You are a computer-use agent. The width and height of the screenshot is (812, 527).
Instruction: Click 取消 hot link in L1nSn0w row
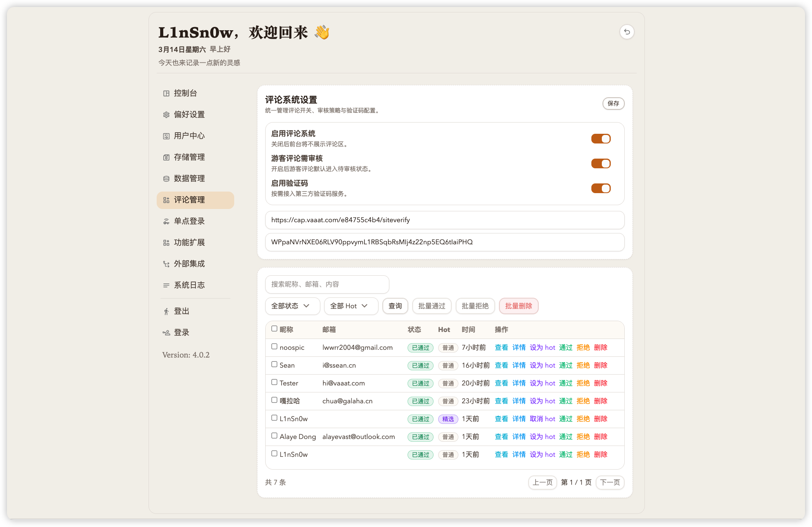point(542,419)
